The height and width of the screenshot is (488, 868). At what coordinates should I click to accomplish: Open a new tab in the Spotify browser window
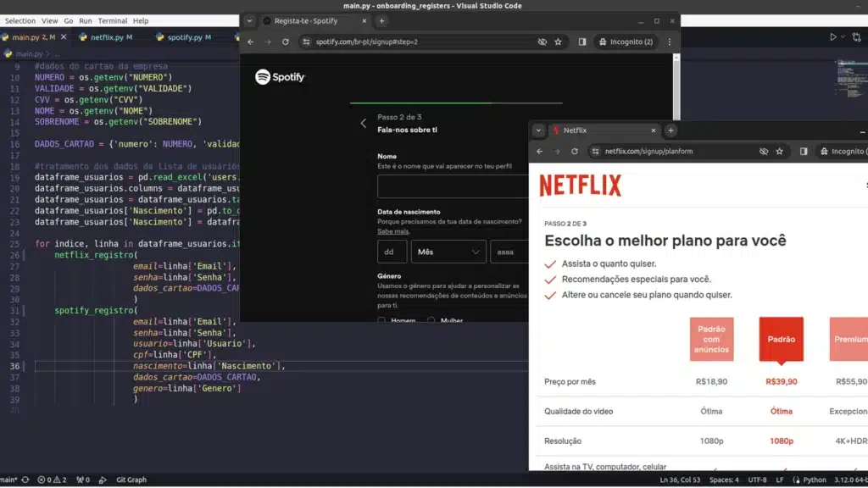pyautogui.click(x=381, y=21)
